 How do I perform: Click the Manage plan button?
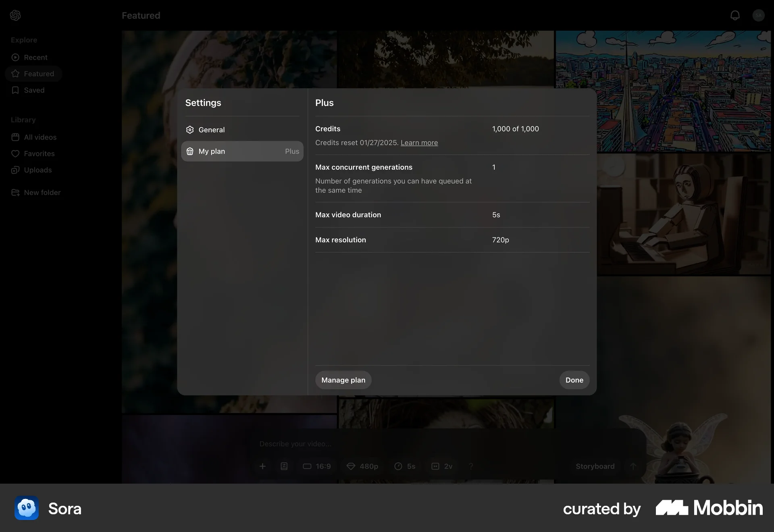tap(343, 380)
